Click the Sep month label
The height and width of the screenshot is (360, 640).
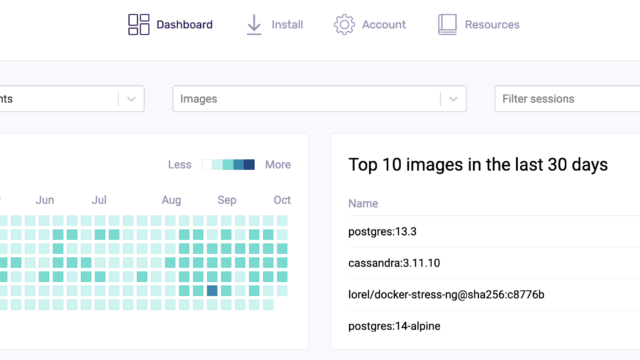pyautogui.click(x=227, y=200)
